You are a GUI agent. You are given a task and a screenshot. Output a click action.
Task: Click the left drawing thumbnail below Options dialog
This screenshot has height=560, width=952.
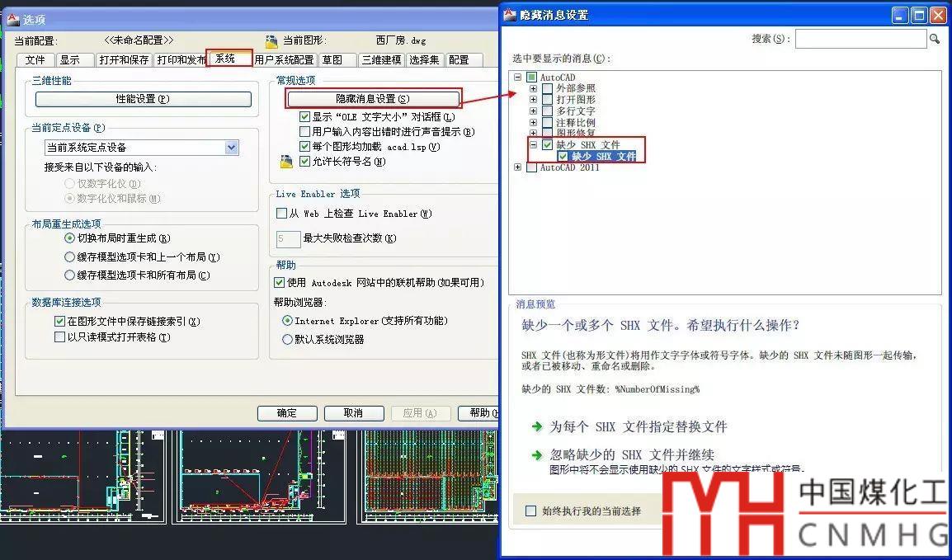pyautogui.click(x=83, y=476)
